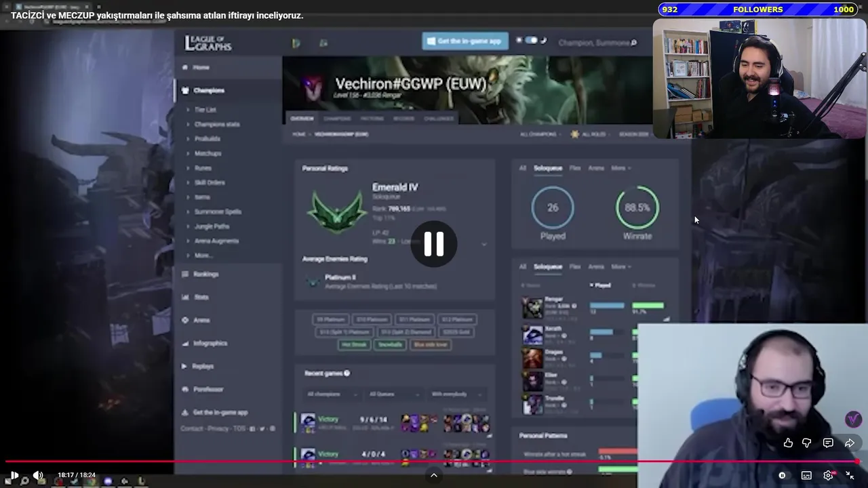Click the League of Graphs logo
868x488 pixels.
pyautogui.click(x=208, y=43)
